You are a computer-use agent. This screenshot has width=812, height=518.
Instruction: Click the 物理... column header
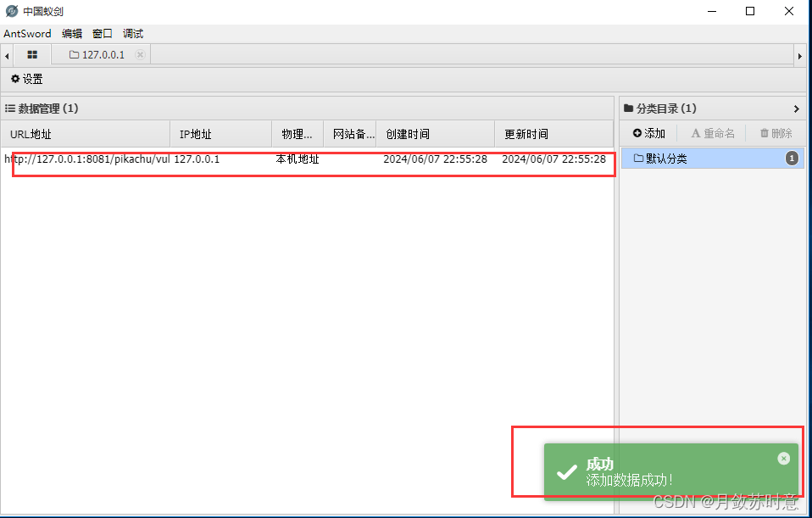pyautogui.click(x=298, y=134)
